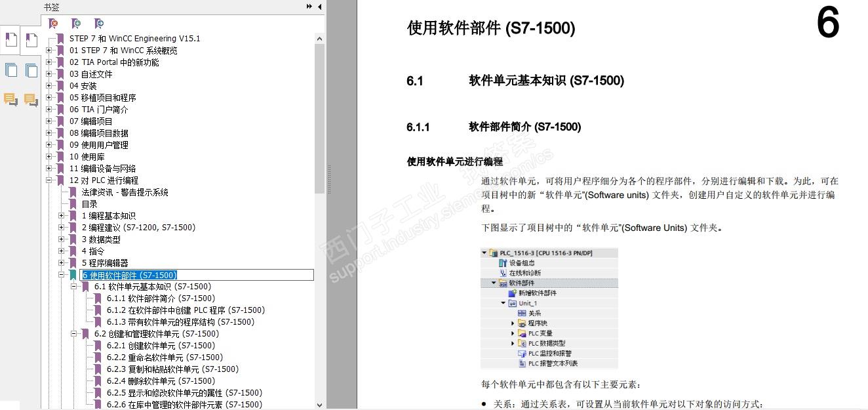
Task: Expand the 08 编辑项目数据 bookmark
Action: [x=49, y=133]
